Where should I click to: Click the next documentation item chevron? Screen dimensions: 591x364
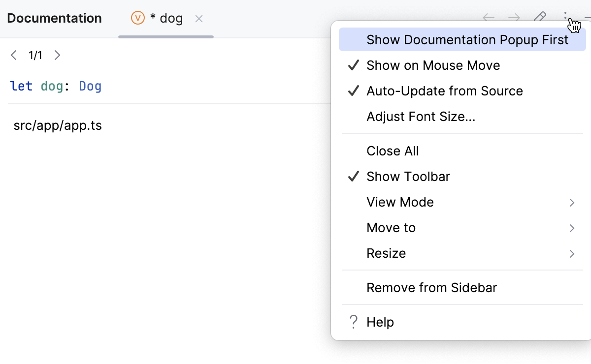57,55
